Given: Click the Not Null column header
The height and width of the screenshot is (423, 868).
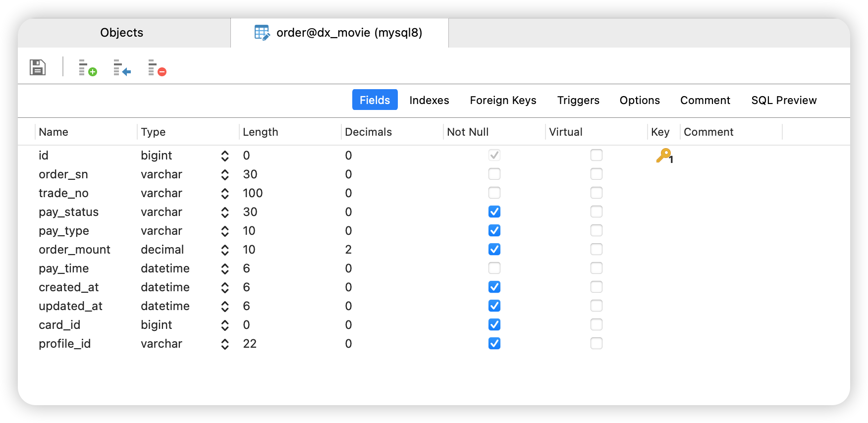Looking at the screenshot, I should point(494,132).
